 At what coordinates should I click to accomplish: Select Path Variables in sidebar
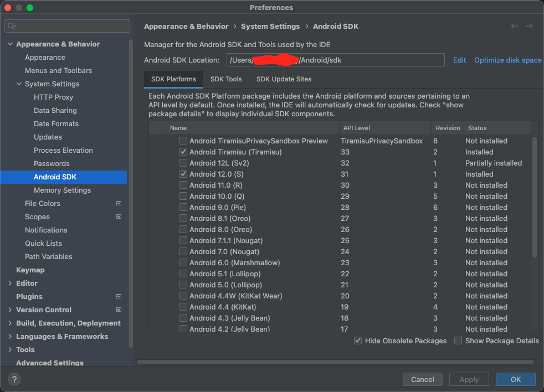[x=49, y=256]
